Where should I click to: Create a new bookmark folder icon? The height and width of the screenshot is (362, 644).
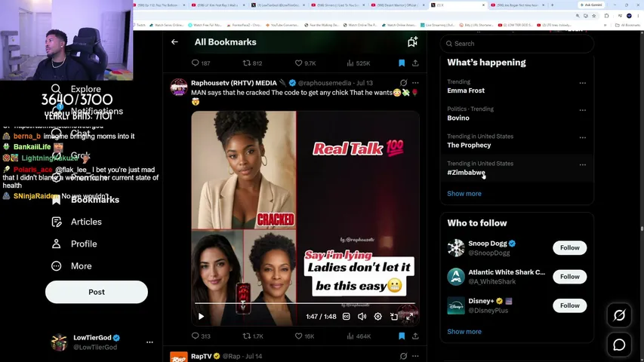(x=412, y=42)
